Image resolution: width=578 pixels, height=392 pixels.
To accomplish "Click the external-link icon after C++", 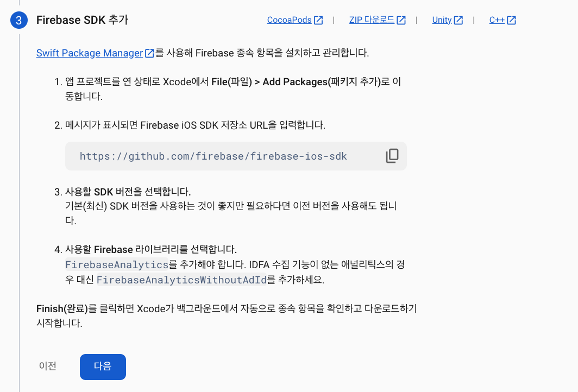I will point(511,20).
